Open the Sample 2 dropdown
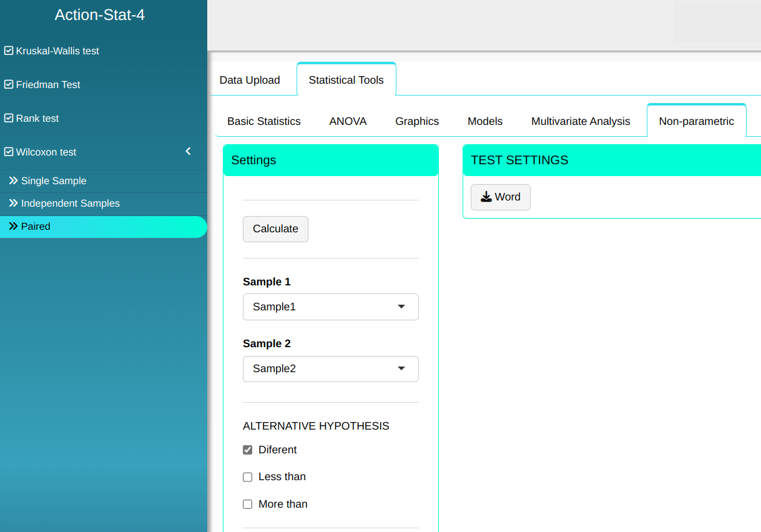 (x=330, y=369)
